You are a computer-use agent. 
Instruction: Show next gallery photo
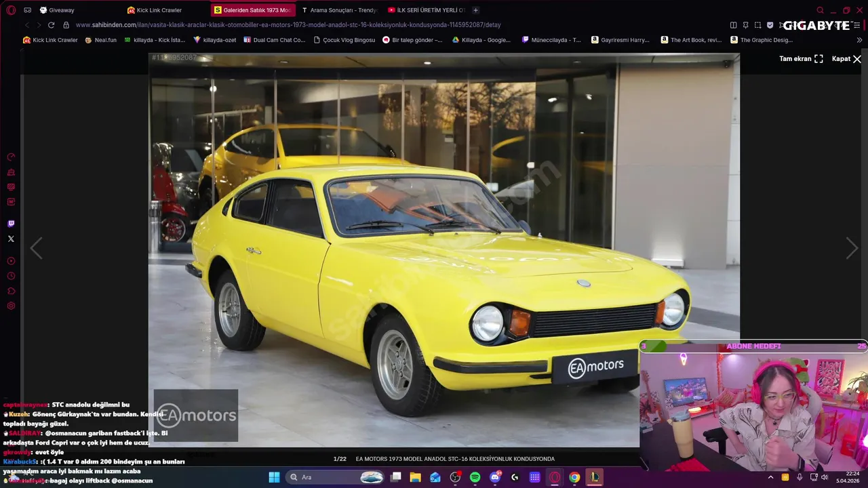pos(852,248)
